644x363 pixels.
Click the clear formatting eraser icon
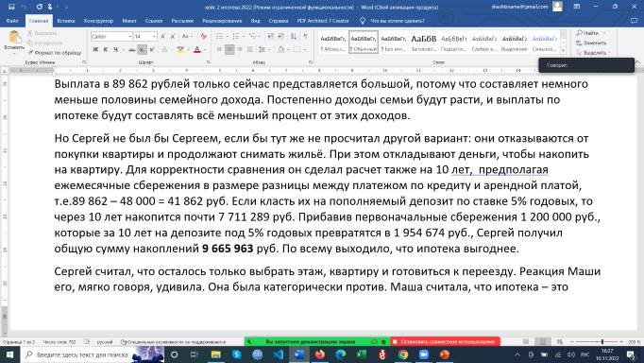(204, 37)
